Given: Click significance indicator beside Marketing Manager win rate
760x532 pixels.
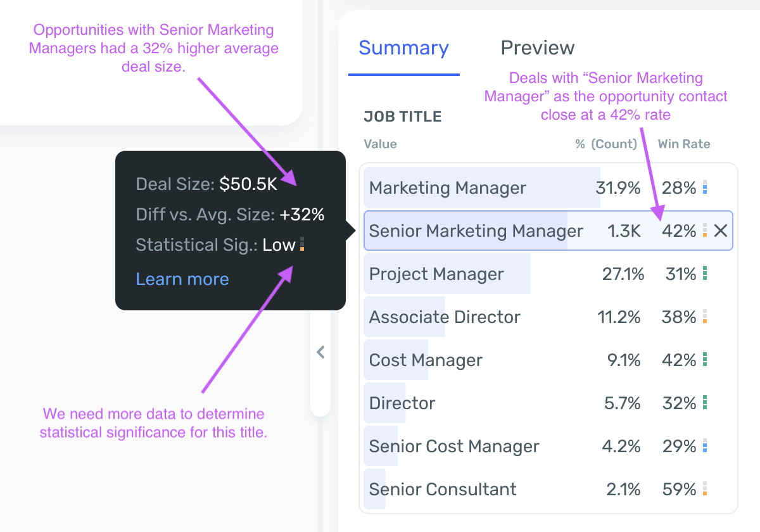Looking at the screenshot, I should [x=705, y=188].
